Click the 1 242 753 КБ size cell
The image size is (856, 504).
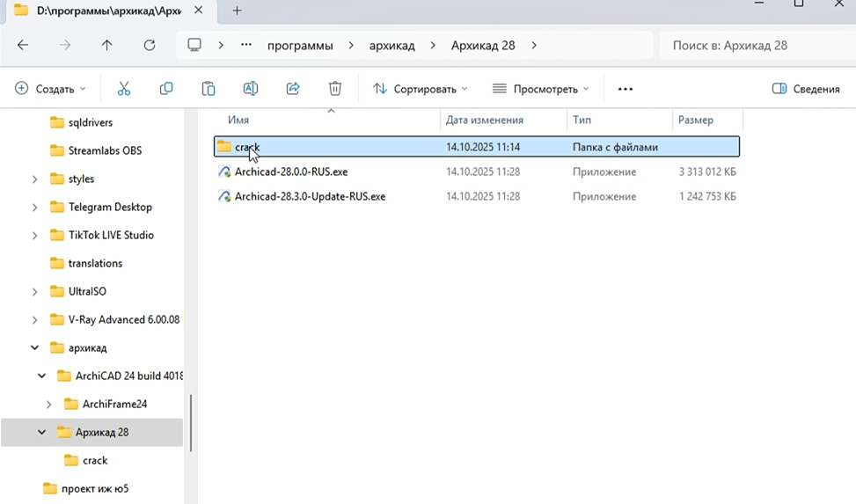pos(707,196)
